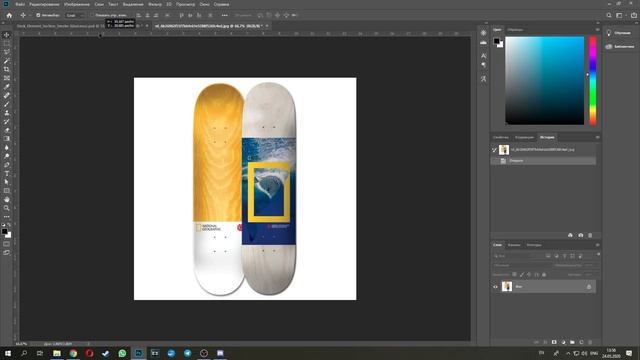The height and width of the screenshot is (360, 640).
Task: Toggle the show transform controls checkbox
Action: 92,16
